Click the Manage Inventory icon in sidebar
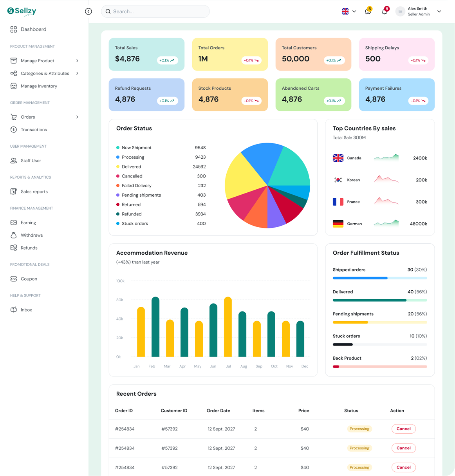 [14, 86]
